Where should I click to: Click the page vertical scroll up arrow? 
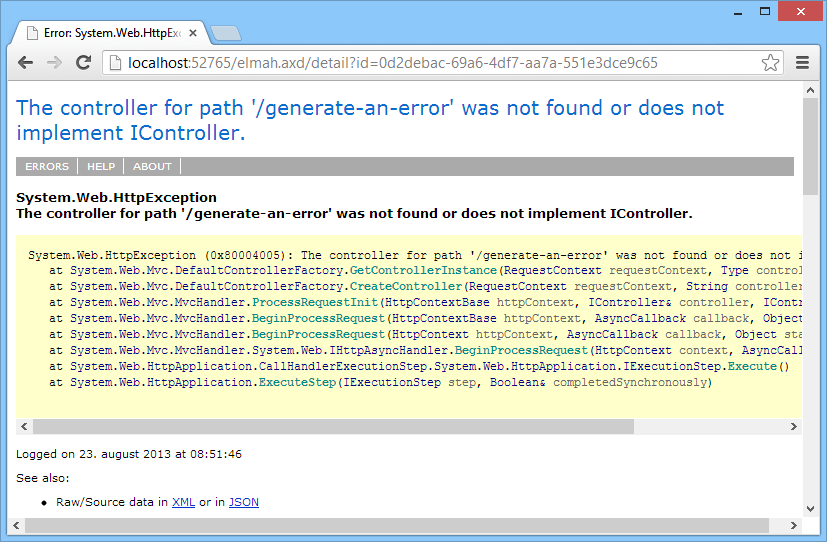click(x=811, y=90)
